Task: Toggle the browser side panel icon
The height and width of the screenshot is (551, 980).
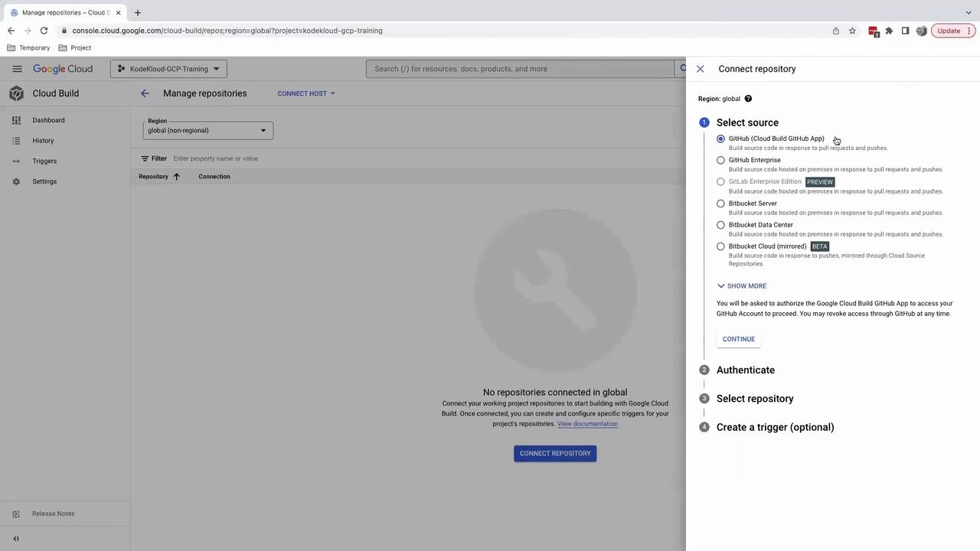Action: point(905,31)
